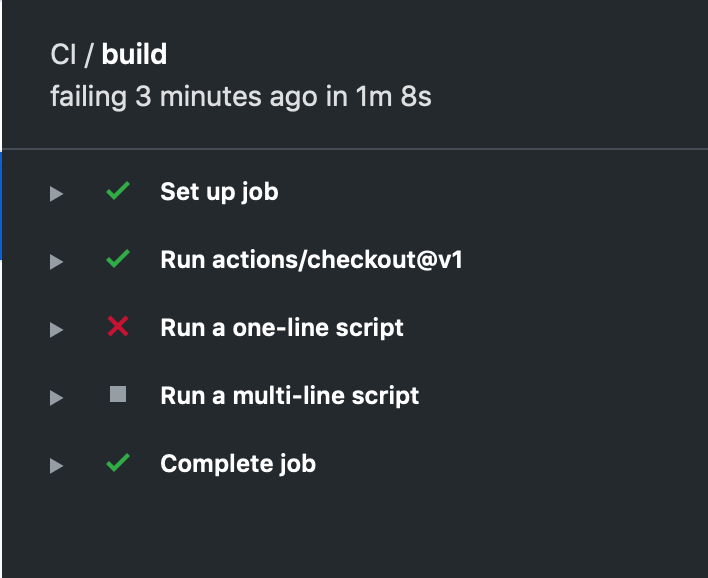
Task: Click the blue selection bar on left edge
Action: [1, 206]
